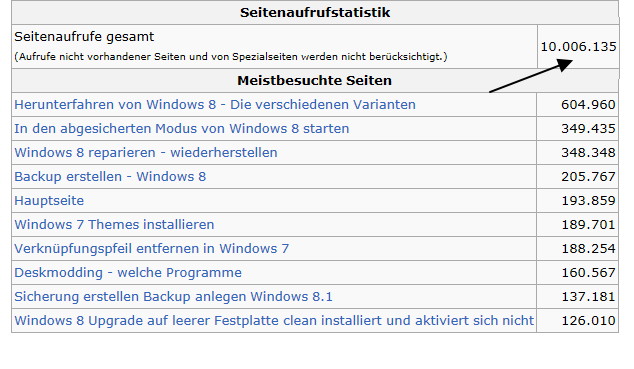Click the 126.010 view count cell
This screenshot has width=634, height=369.
(588, 321)
